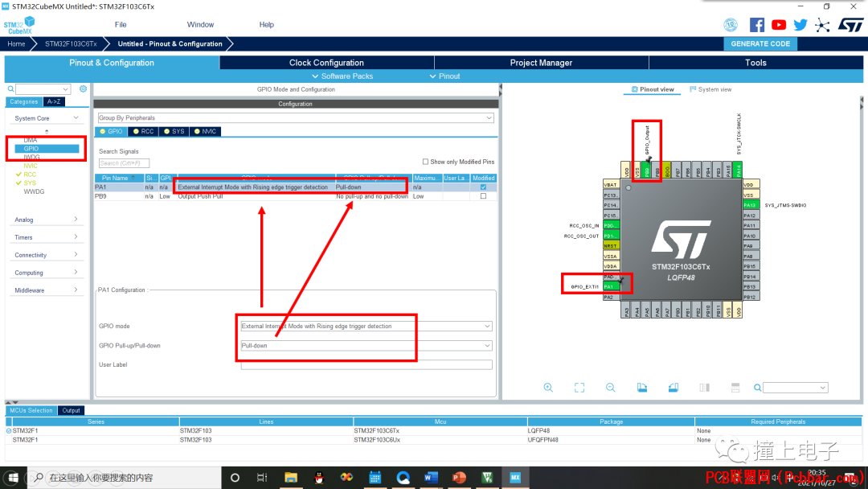Toggle the Modified checkbox for PB9 row
This screenshot has width=868, height=489.
pyautogui.click(x=483, y=196)
